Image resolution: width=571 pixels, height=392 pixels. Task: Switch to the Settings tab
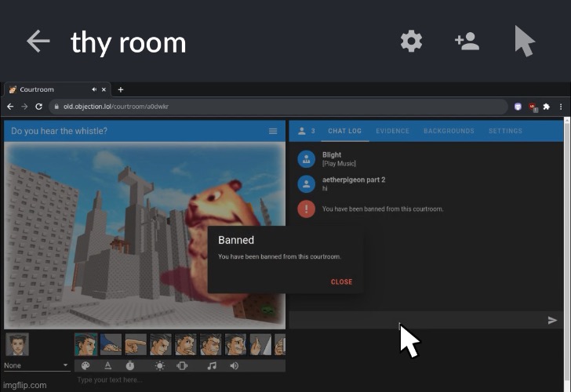click(x=505, y=131)
